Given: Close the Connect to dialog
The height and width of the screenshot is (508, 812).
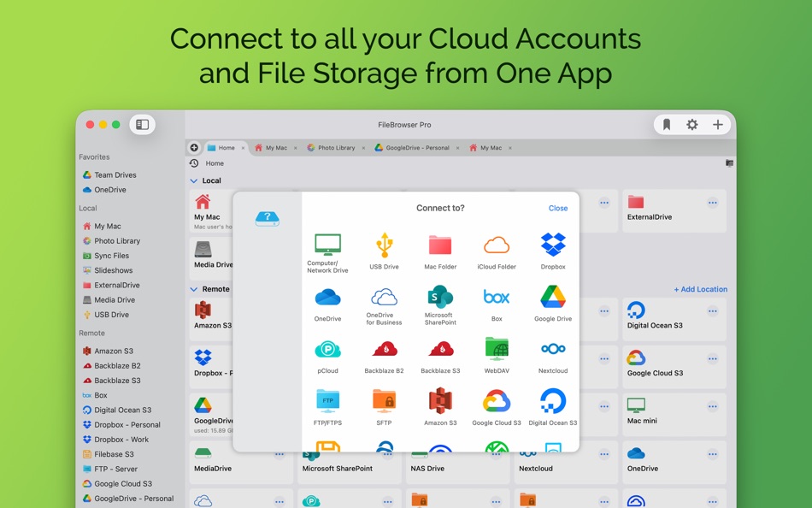Looking at the screenshot, I should coord(557,208).
